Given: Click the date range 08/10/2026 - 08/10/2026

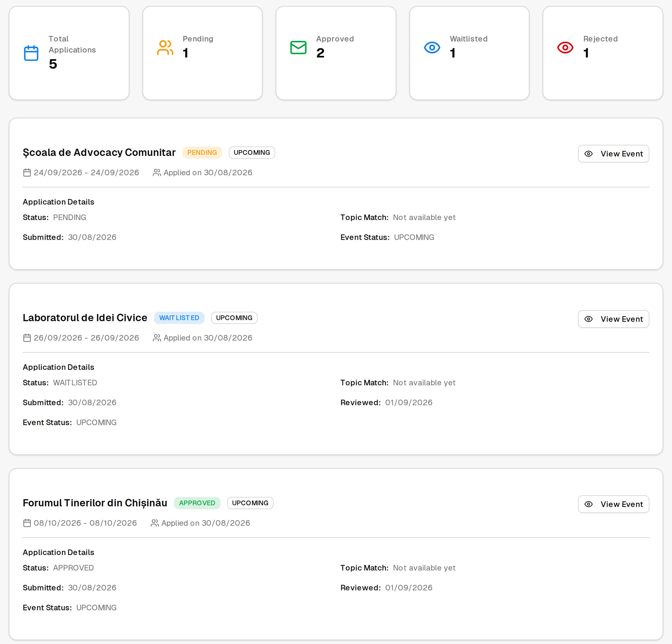Looking at the screenshot, I should tap(85, 523).
